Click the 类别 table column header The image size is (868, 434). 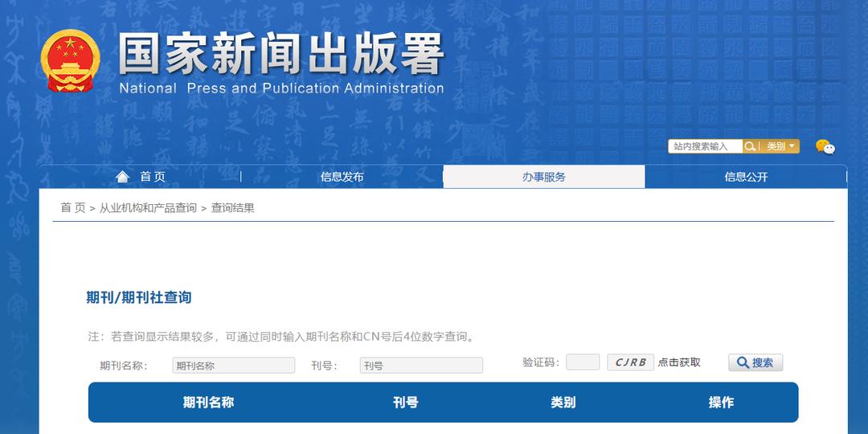(x=563, y=403)
